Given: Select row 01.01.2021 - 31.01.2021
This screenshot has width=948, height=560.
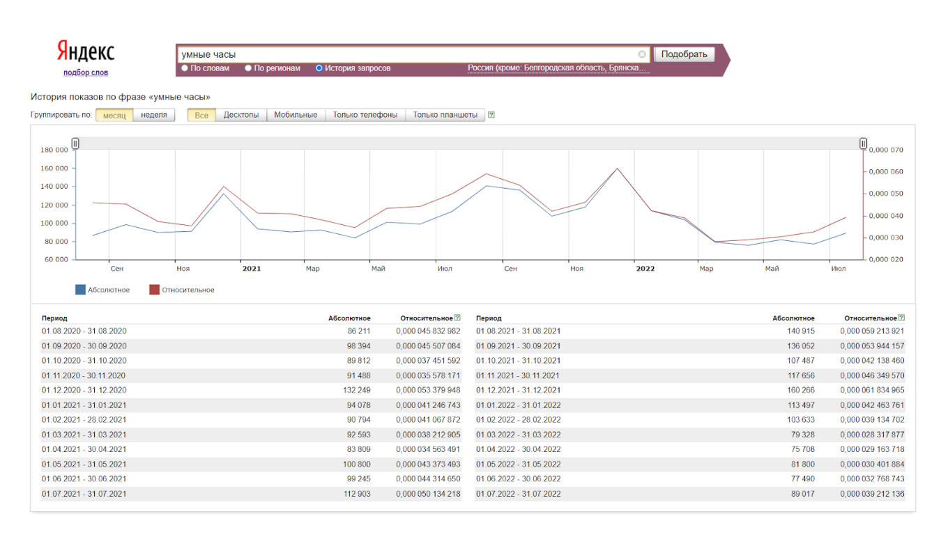Looking at the screenshot, I should (251, 405).
